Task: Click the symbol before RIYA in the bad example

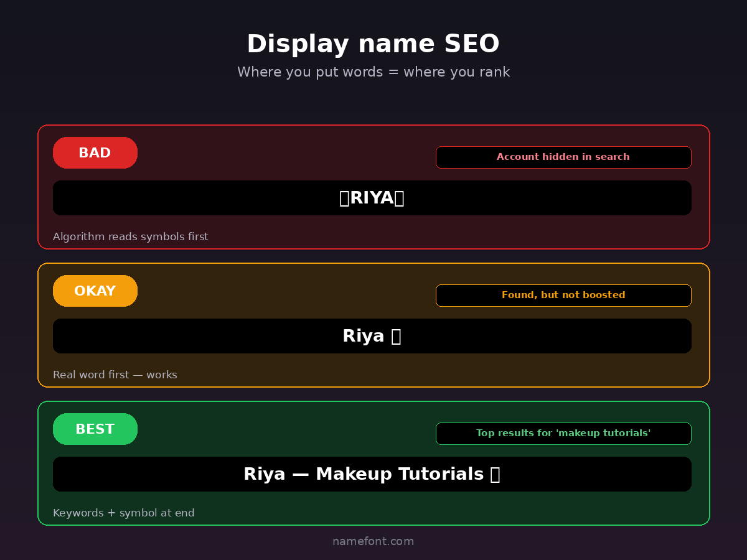Action: (x=344, y=198)
